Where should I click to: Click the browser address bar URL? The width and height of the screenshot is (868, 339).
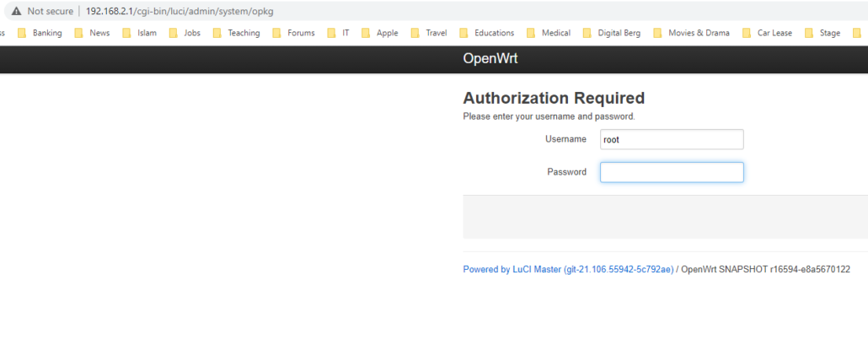(179, 11)
